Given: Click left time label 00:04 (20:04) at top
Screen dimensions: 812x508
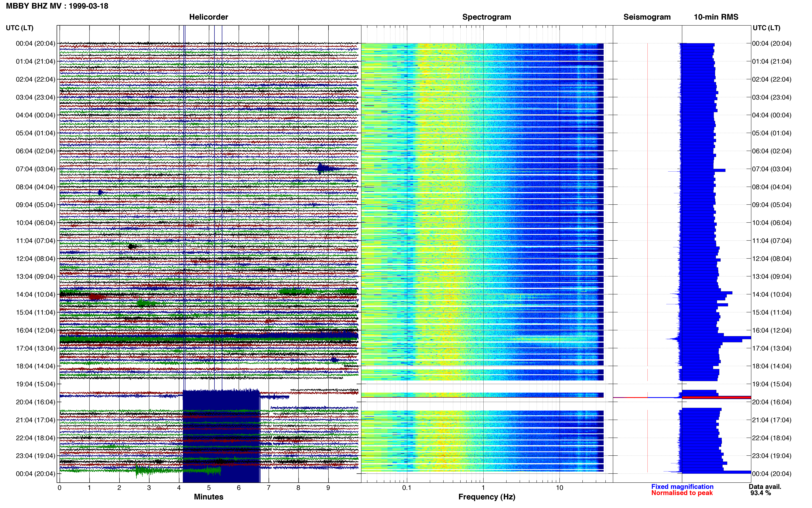Looking at the screenshot, I should (x=36, y=43).
